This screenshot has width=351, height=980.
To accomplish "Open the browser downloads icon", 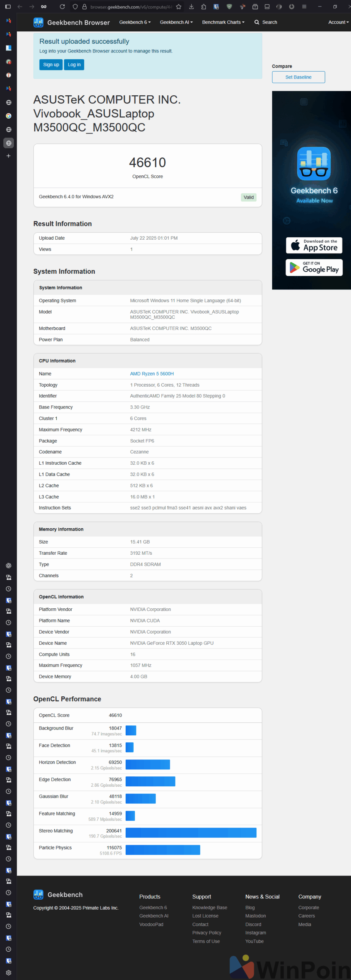I will coord(191,7).
